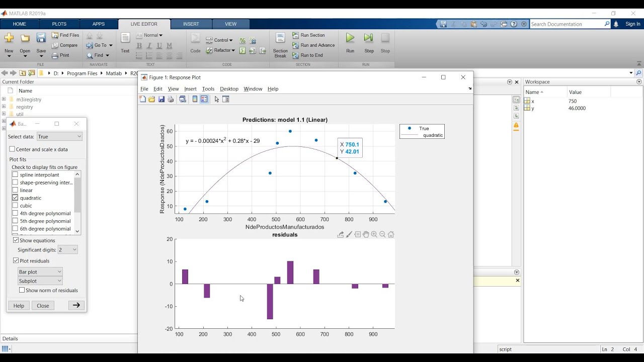The width and height of the screenshot is (644, 362).
Task: Open the Subplot location dropdown
Action: pyautogui.click(x=40, y=281)
